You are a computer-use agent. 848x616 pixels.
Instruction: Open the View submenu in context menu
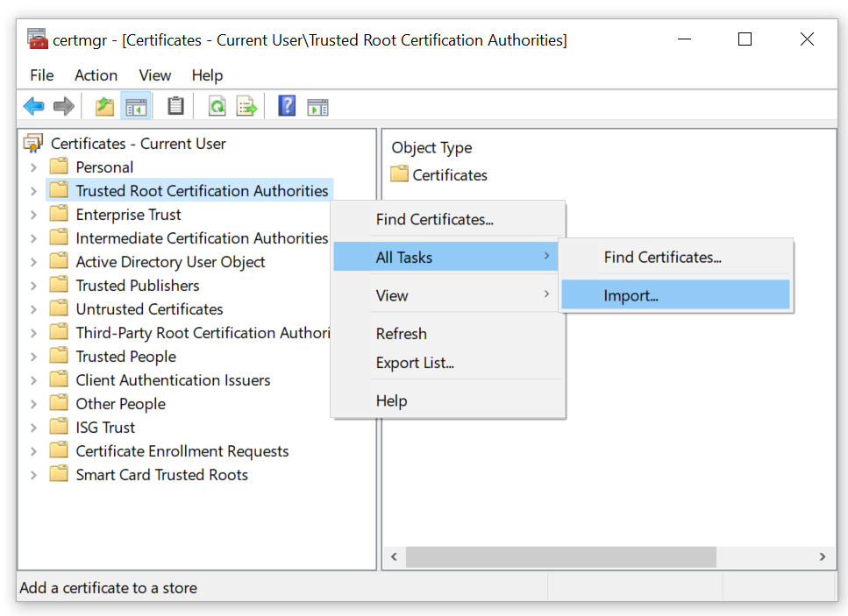pyautogui.click(x=392, y=295)
